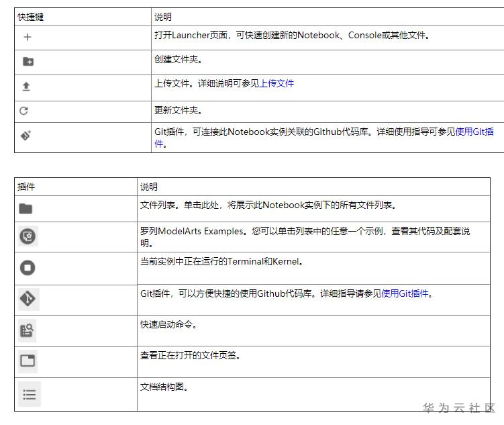
Task: Click the upload file arrow icon
Action: pos(26,87)
